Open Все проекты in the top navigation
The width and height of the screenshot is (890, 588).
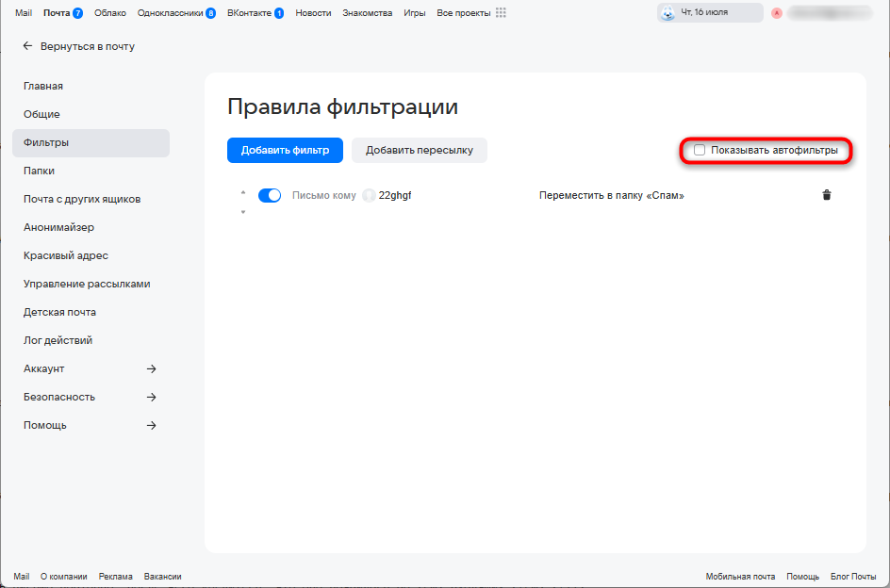point(464,12)
